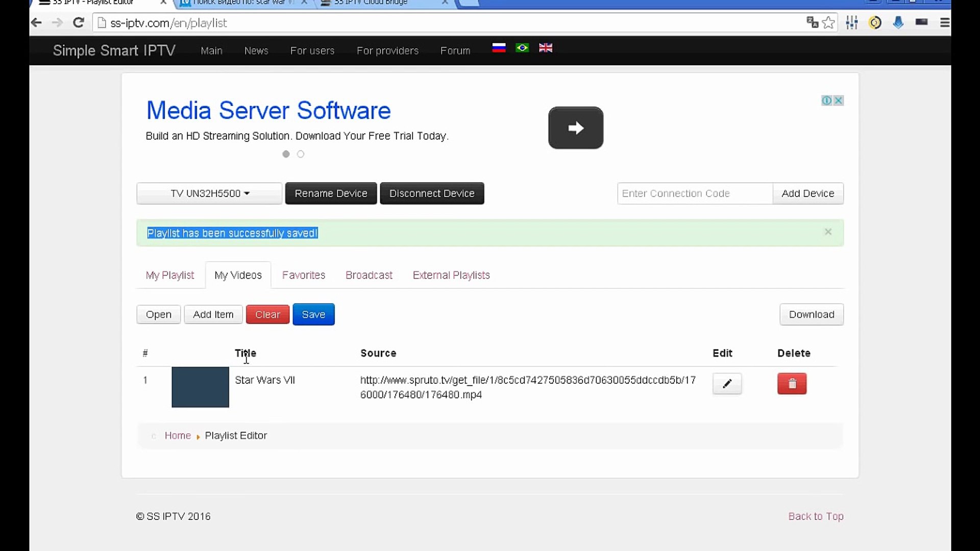Click inside the Enter Connection Code field
Viewport: 980px width, 551px height.
click(694, 193)
